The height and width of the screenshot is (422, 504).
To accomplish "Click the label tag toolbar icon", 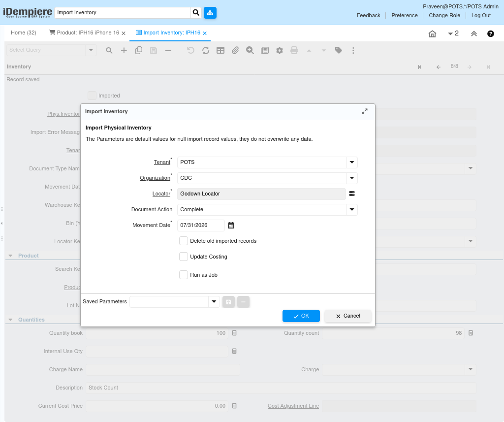I will coord(339,50).
